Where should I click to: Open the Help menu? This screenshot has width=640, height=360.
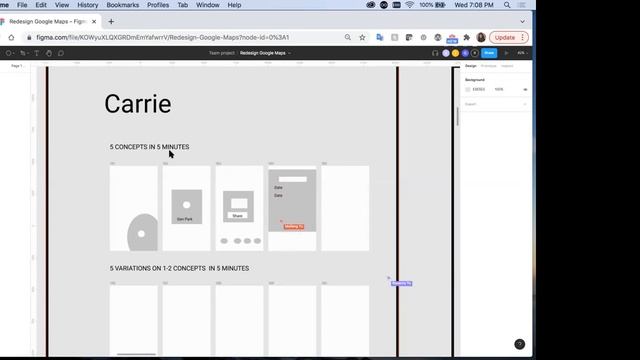pyautogui.click(x=234, y=5)
